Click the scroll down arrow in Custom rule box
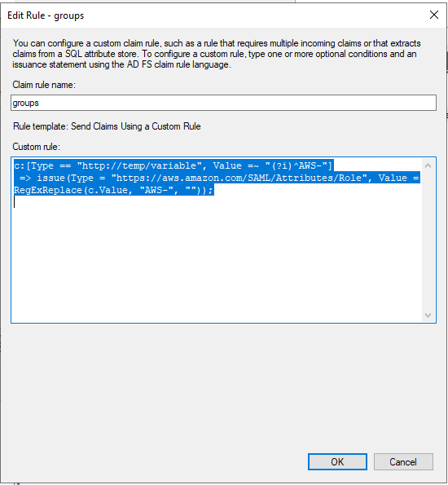 [428, 315]
